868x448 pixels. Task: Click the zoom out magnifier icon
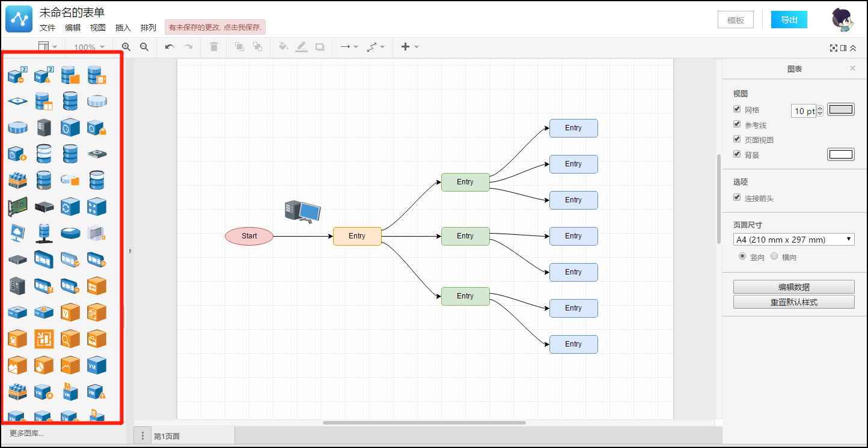point(144,47)
